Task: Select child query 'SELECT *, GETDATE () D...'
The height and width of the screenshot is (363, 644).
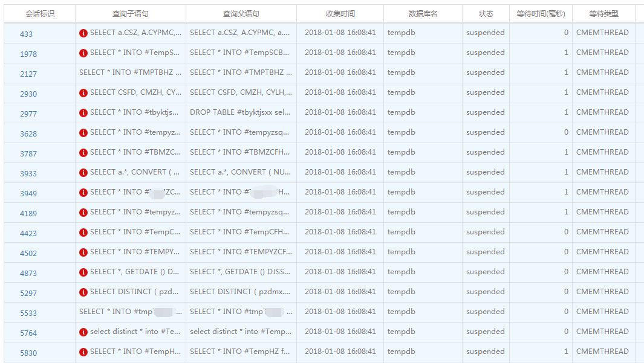Action: [135, 272]
